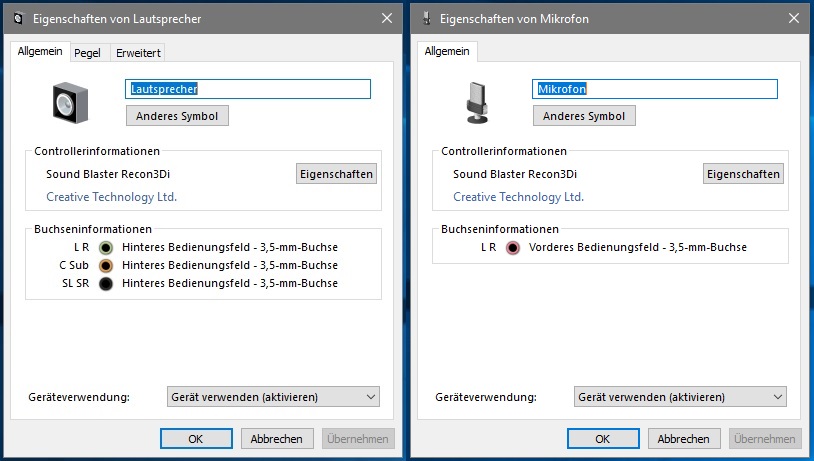The image size is (814, 461).
Task: Open controller Eigenschaften in Mikrofon window
Action: [743, 174]
